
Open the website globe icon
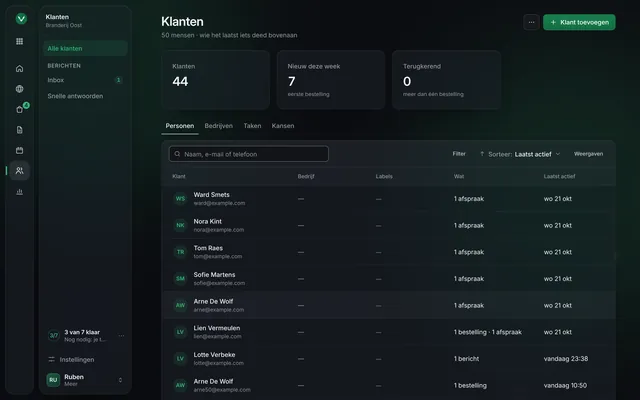[20, 89]
